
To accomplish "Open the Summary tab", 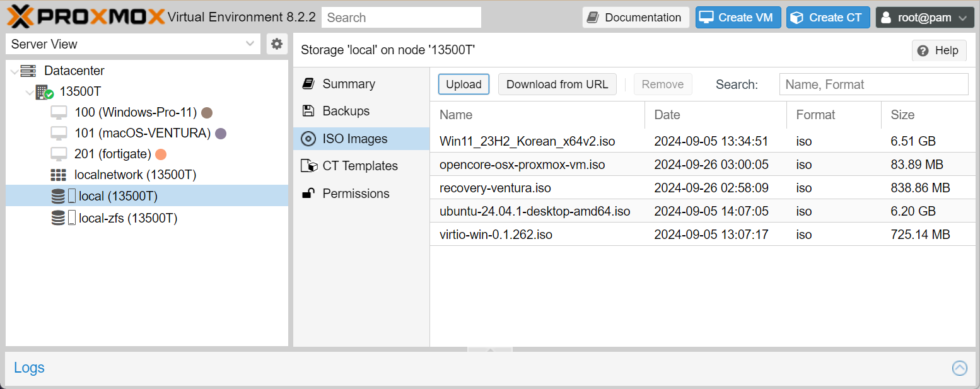I will pos(361,84).
